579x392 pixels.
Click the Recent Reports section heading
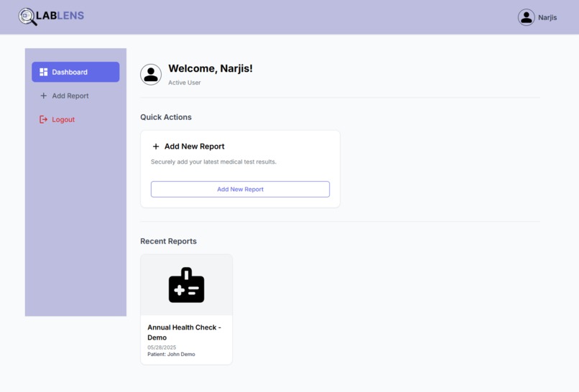(168, 241)
